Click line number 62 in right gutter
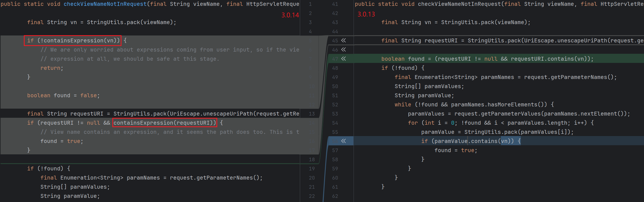This screenshot has width=644, height=202. (x=335, y=196)
